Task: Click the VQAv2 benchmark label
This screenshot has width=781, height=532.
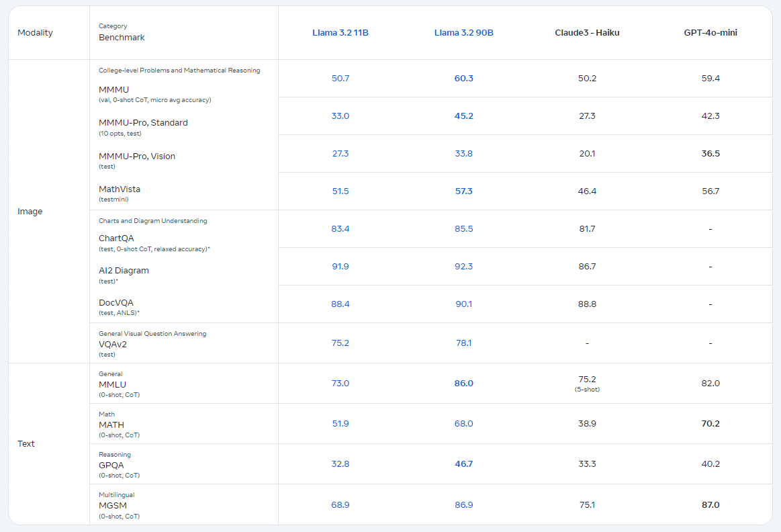Action: tap(113, 345)
